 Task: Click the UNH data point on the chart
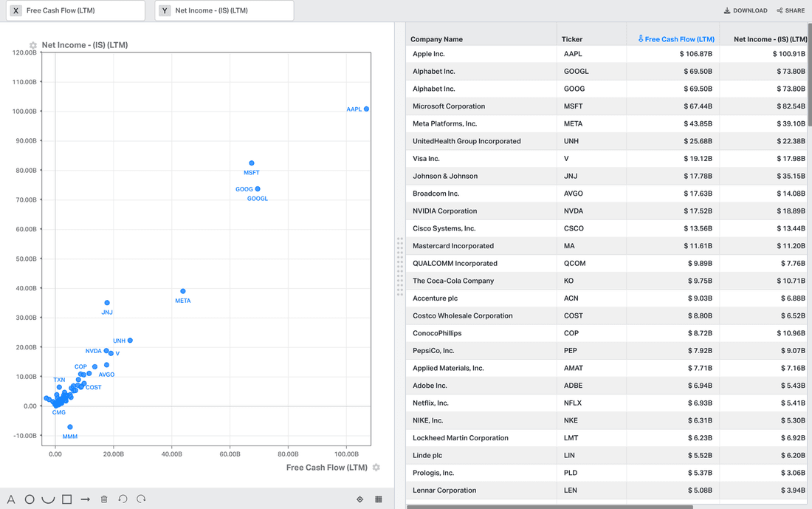130,341
